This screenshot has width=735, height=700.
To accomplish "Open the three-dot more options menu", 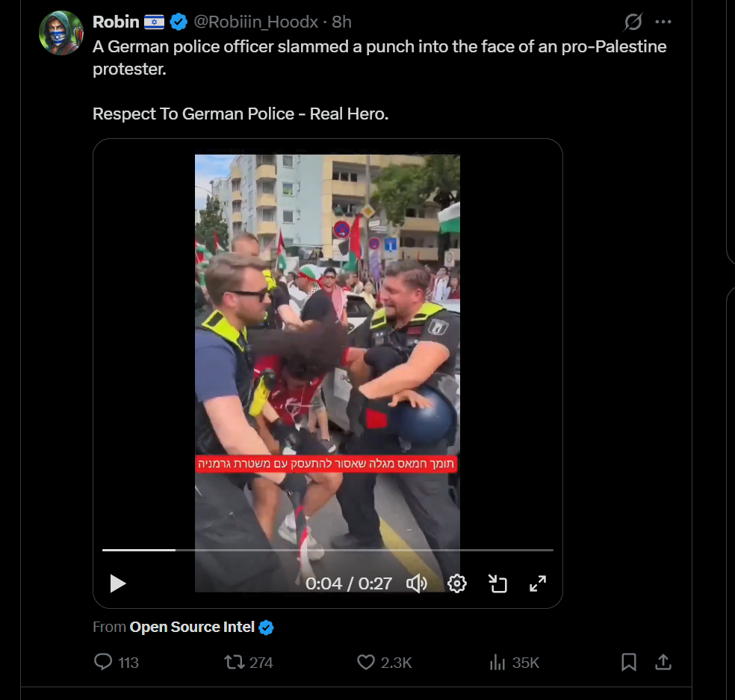I will point(663,22).
